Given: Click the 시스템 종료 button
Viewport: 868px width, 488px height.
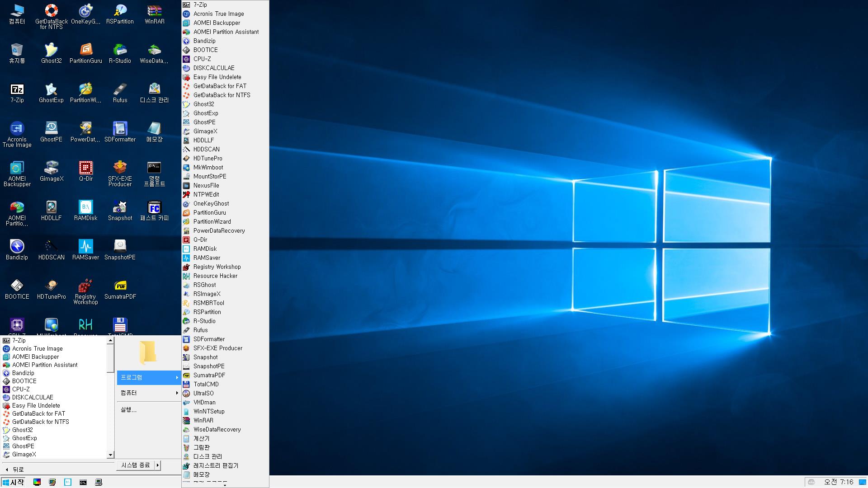Looking at the screenshot, I should [136, 465].
